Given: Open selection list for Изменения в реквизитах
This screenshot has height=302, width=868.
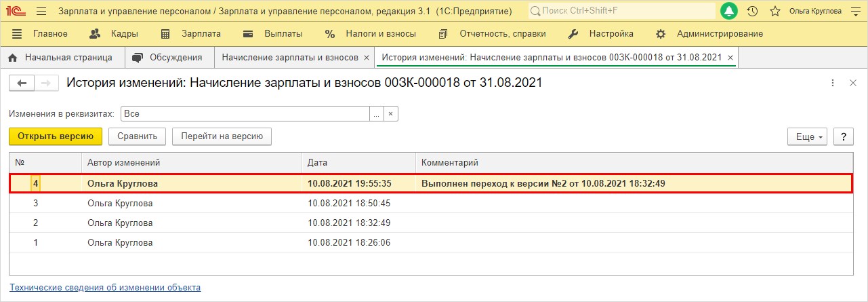Looking at the screenshot, I should [x=376, y=114].
